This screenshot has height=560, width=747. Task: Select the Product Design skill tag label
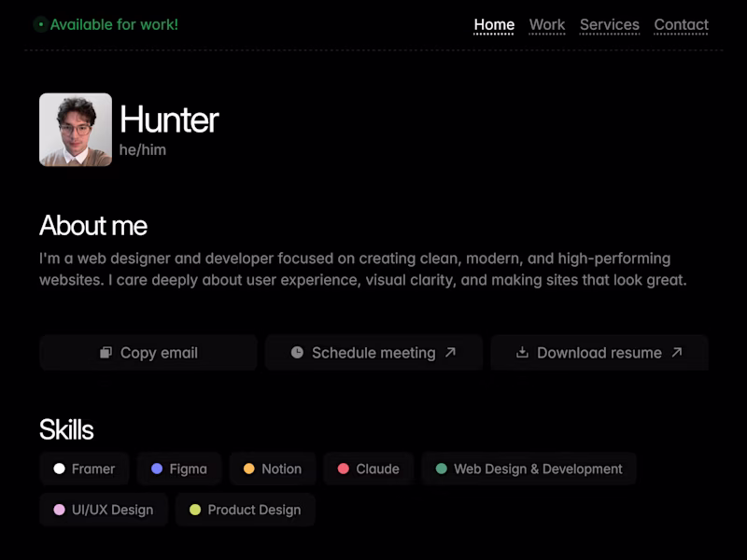tap(254, 510)
